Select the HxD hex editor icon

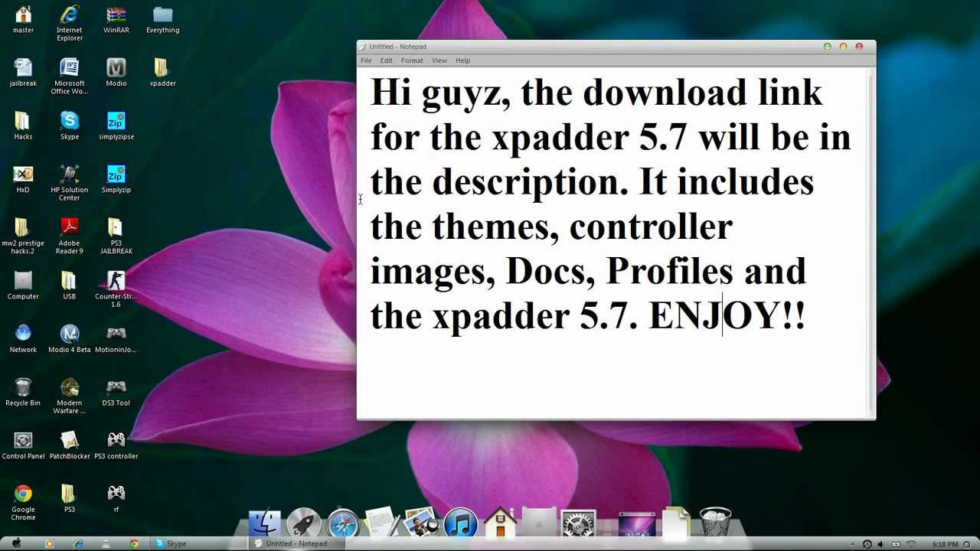coord(23,180)
